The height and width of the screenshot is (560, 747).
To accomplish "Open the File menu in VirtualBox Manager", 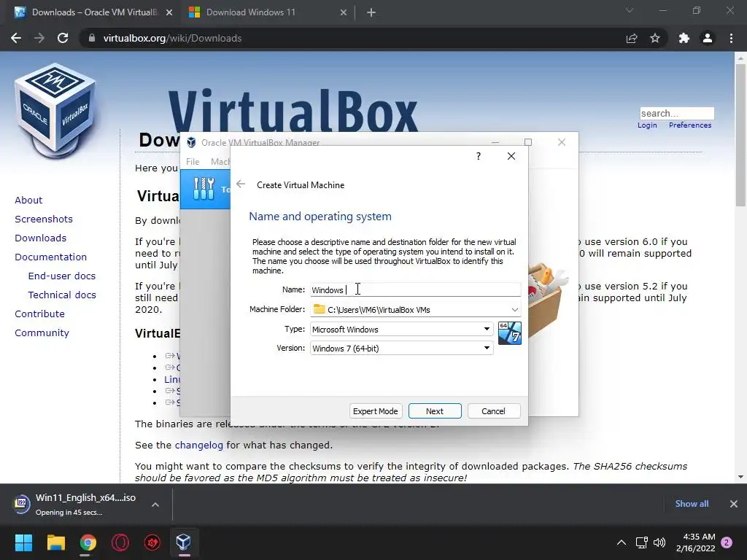I will (x=193, y=161).
